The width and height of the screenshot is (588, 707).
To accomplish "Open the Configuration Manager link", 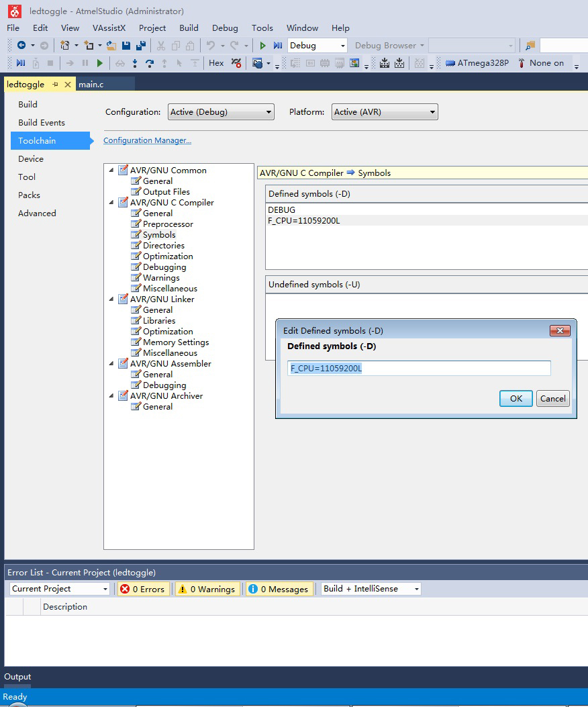I will point(148,140).
